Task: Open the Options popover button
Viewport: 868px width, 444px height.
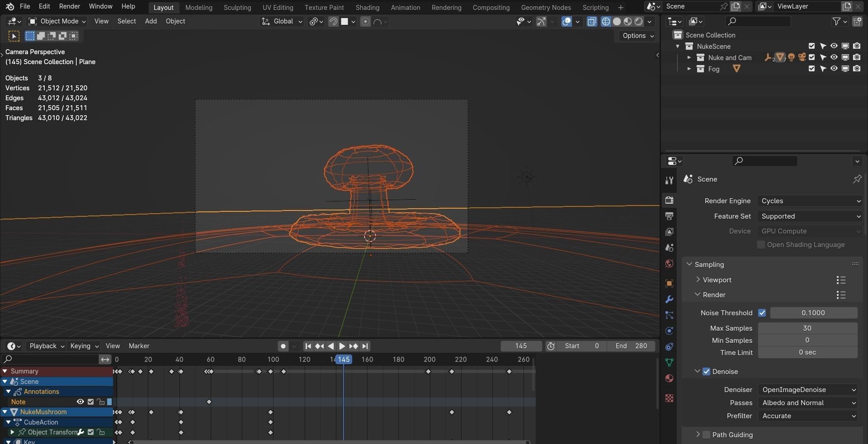Action: pos(638,36)
